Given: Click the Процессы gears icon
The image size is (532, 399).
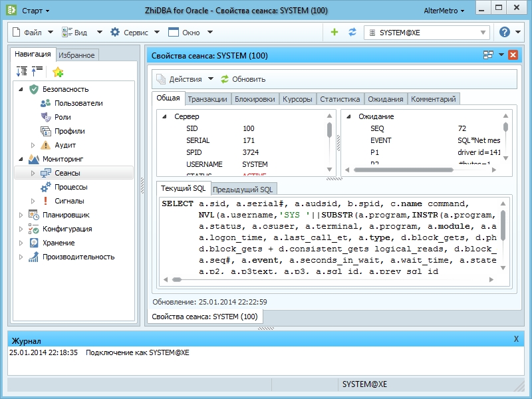Looking at the screenshot, I should point(46,187).
